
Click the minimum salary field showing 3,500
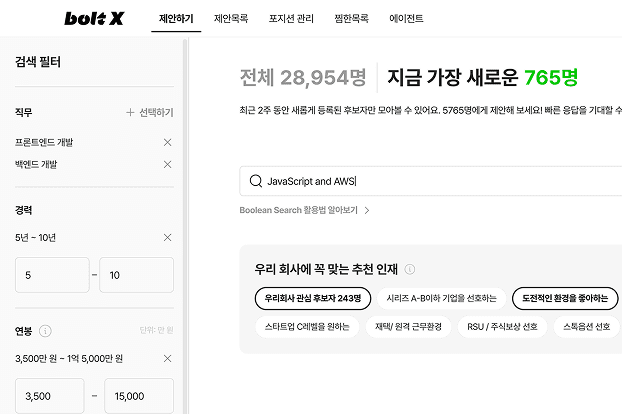50,396
